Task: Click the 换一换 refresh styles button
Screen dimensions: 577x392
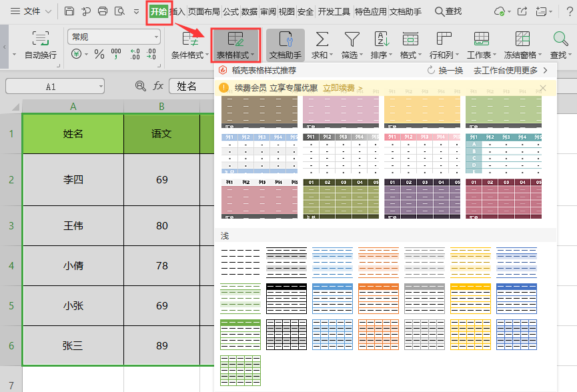Action: point(445,70)
